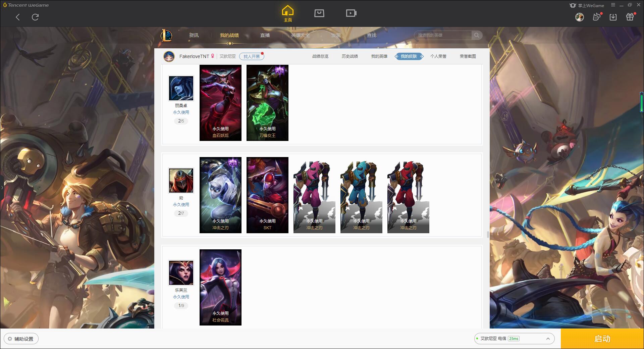Open the 资讯 tab
Image resolution: width=644 pixels, height=349 pixels.
194,35
